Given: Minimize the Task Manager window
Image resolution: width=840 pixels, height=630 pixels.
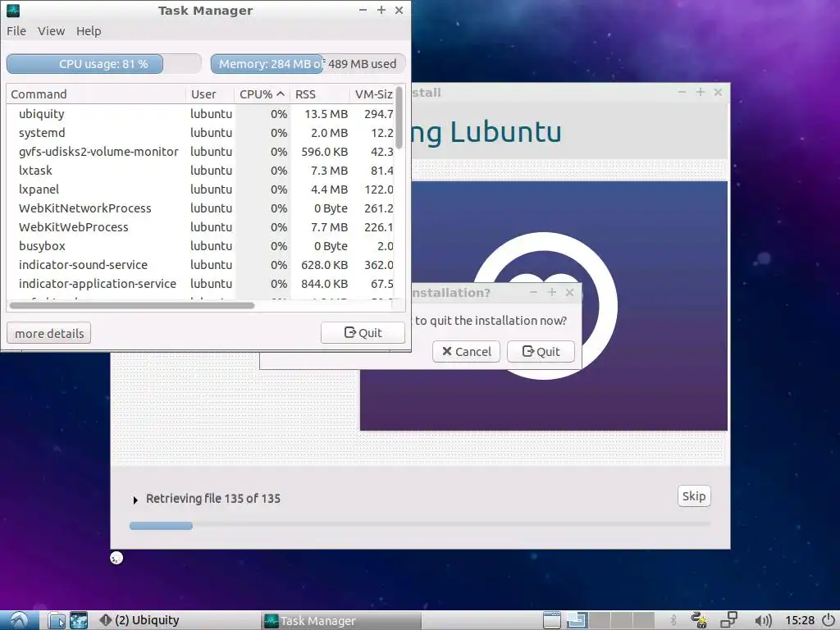Looking at the screenshot, I should coord(363,10).
